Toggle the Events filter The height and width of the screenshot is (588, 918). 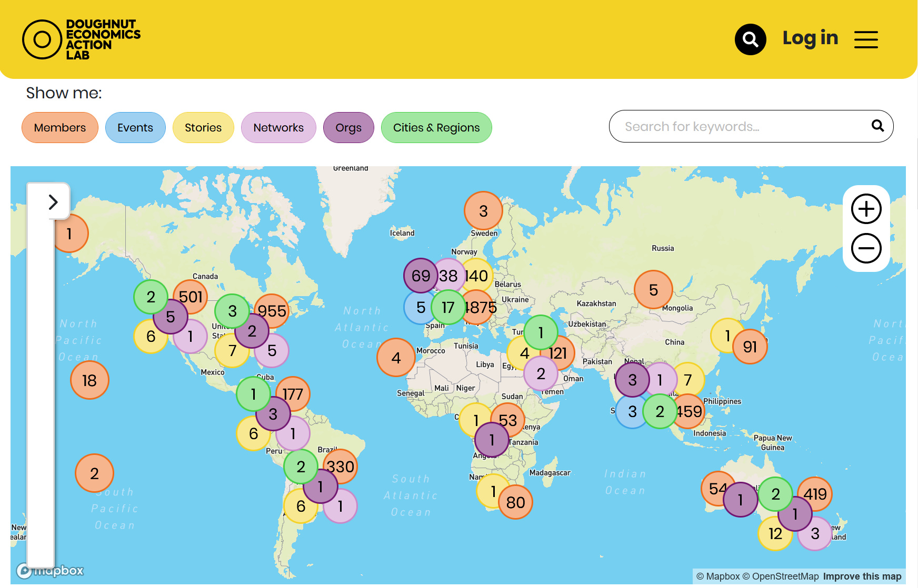135,128
